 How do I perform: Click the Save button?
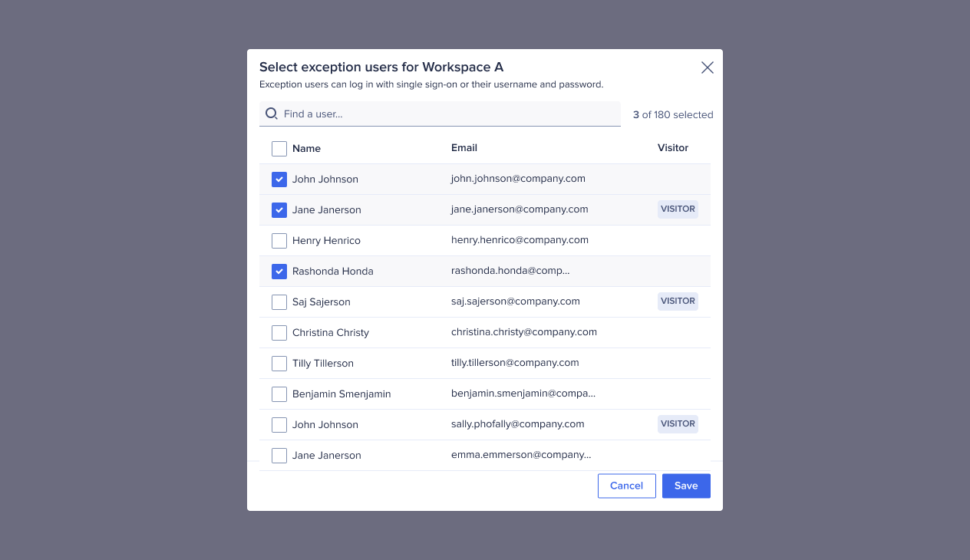coord(685,486)
